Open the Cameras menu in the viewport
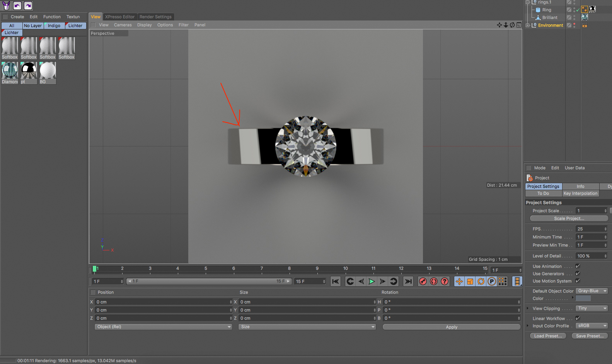 click(123, 25)
